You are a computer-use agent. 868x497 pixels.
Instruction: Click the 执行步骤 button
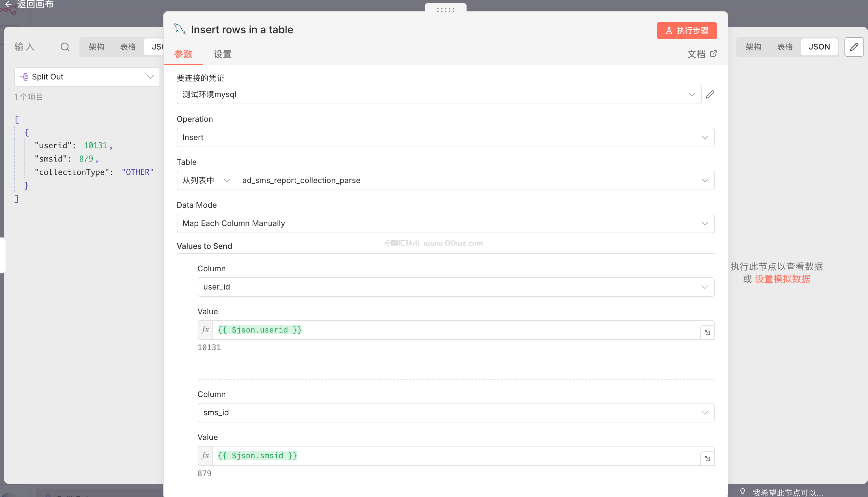[686, 31]
